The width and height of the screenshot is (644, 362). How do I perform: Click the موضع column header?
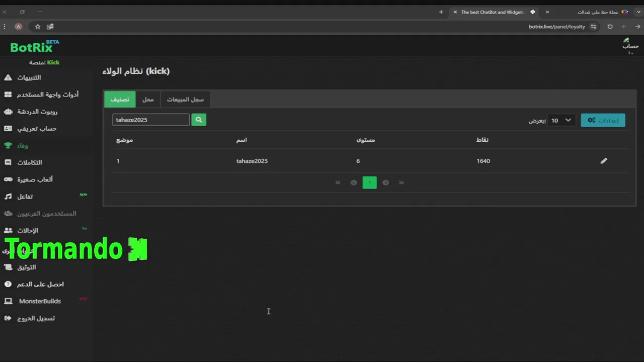point(124,140)
